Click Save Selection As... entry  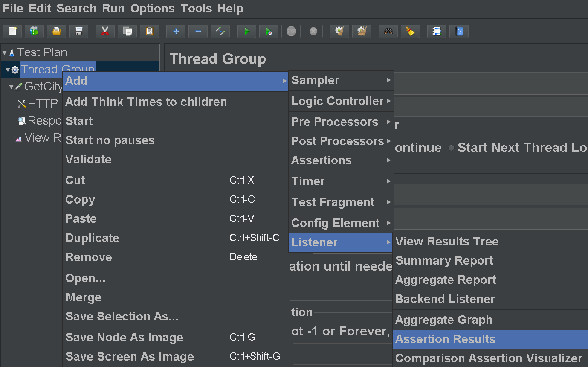pos(175,317)
